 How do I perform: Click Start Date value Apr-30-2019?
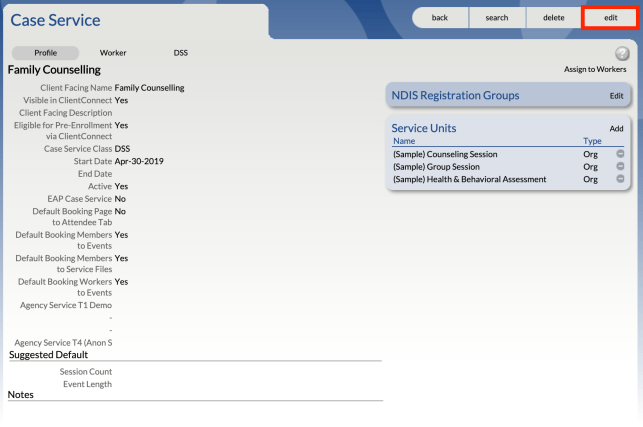coord(139,161)
